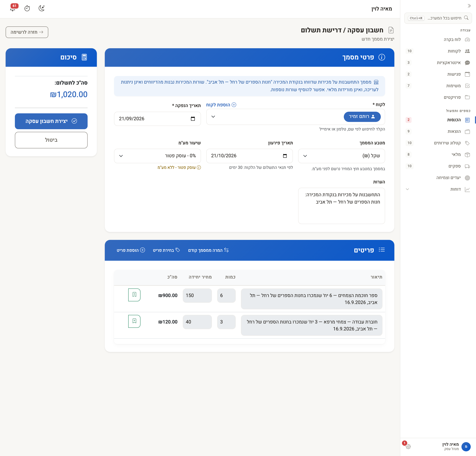
Task: Click the search magnifier icon in sidebar
Action: click(x=466, y=18)
